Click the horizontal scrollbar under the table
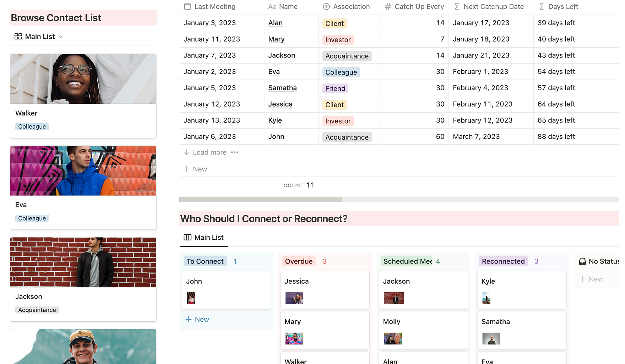625x364 pixels. [x=260, y=200]
